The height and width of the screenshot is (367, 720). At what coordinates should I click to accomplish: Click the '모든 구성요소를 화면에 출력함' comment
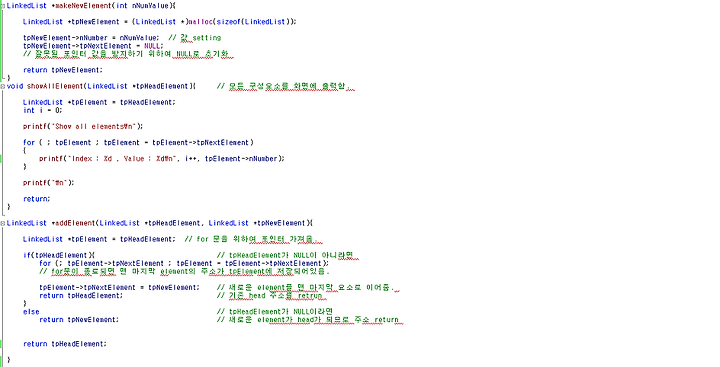coord(285,86)
